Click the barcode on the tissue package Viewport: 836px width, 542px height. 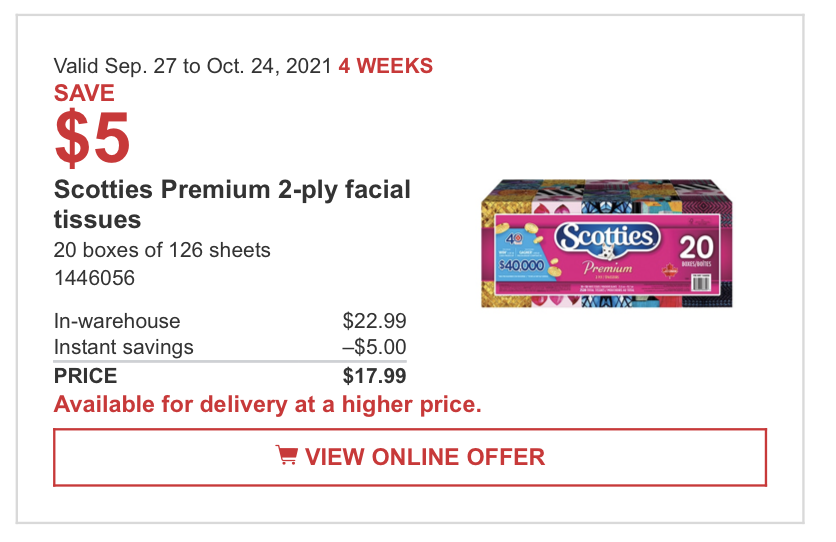point(701,282)
